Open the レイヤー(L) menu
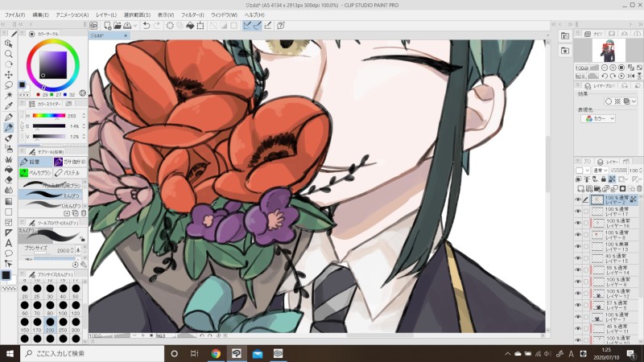Image resolution: width=644 pixels, height=362 pixels. pos(106,14)
